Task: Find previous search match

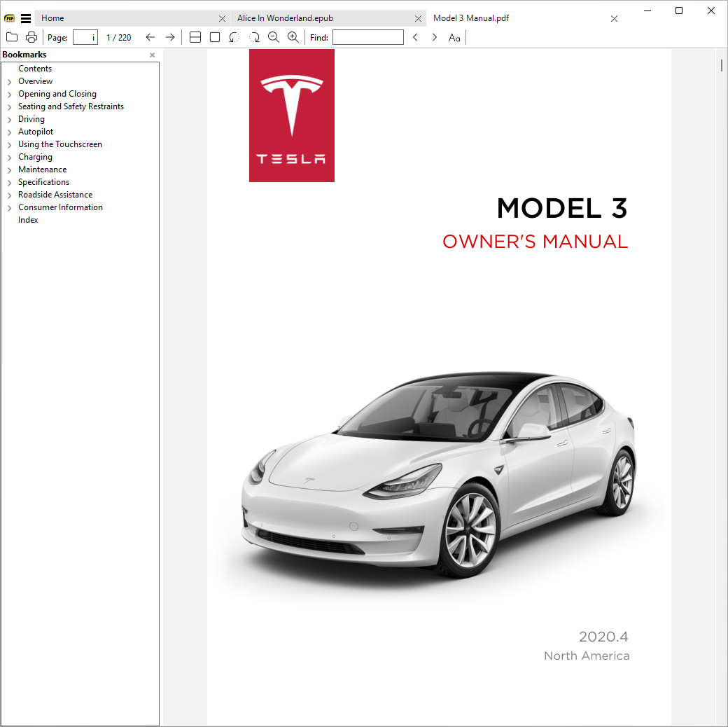Action: pyautogui.click(x=415, y=37)
